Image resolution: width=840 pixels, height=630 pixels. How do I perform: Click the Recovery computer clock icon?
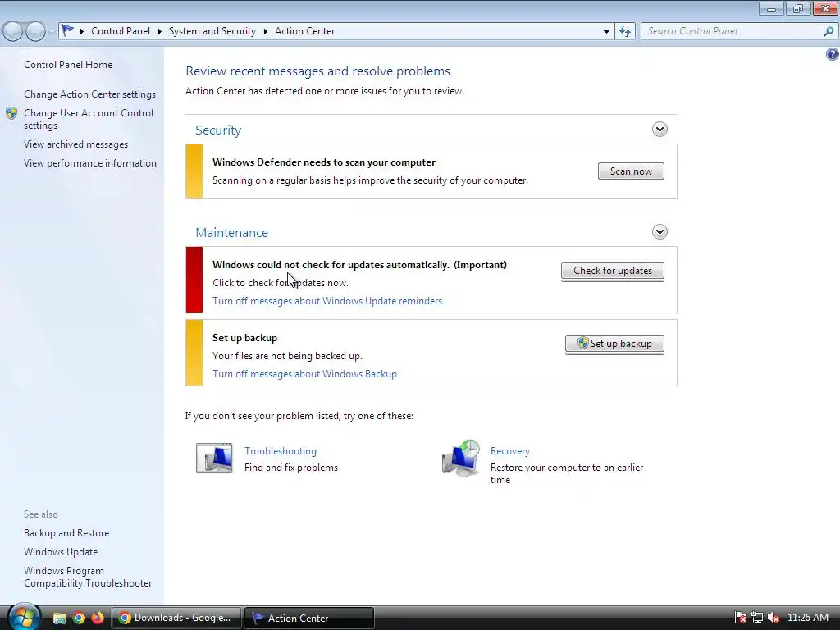point(461,458)
